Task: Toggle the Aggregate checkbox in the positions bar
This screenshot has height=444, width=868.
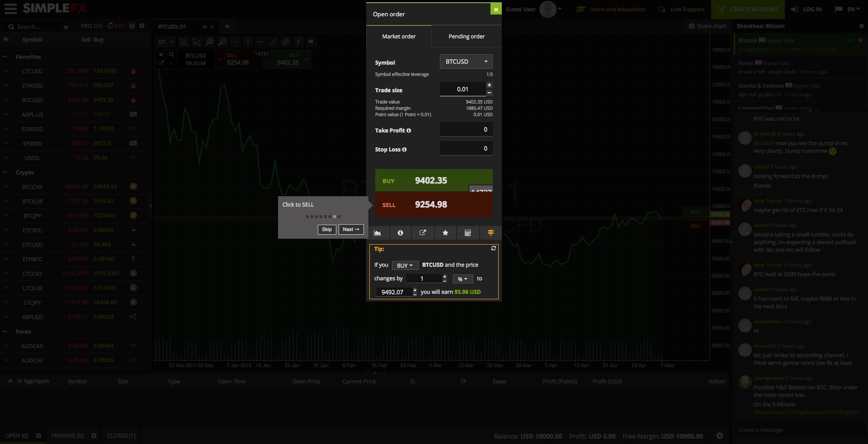Action: (20, 381)
